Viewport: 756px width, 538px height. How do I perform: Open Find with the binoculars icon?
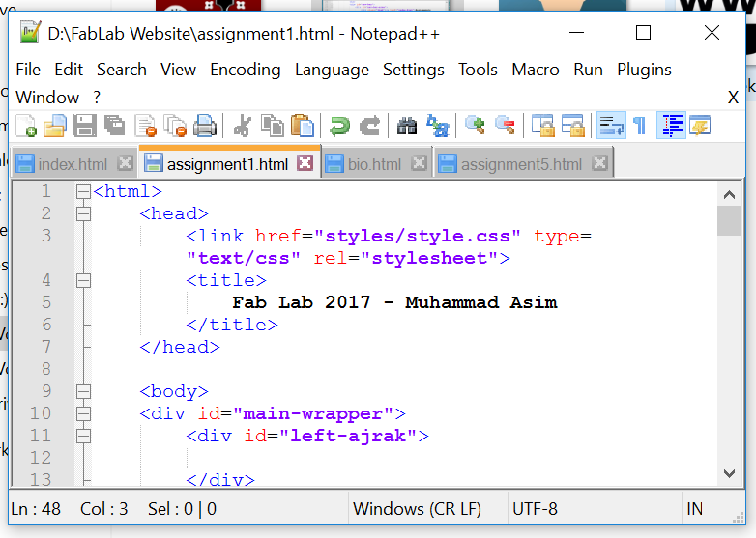pyautogui.click(x=407, y=127)
